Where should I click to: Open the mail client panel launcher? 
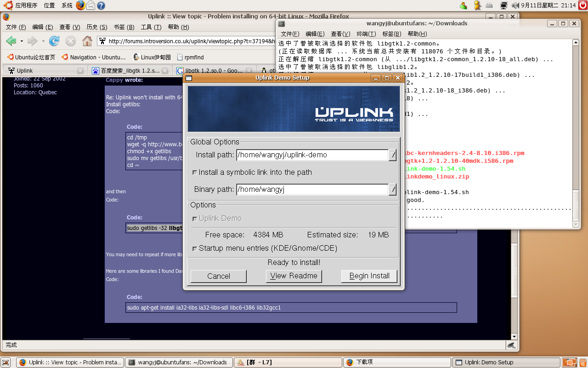point(91,6)
